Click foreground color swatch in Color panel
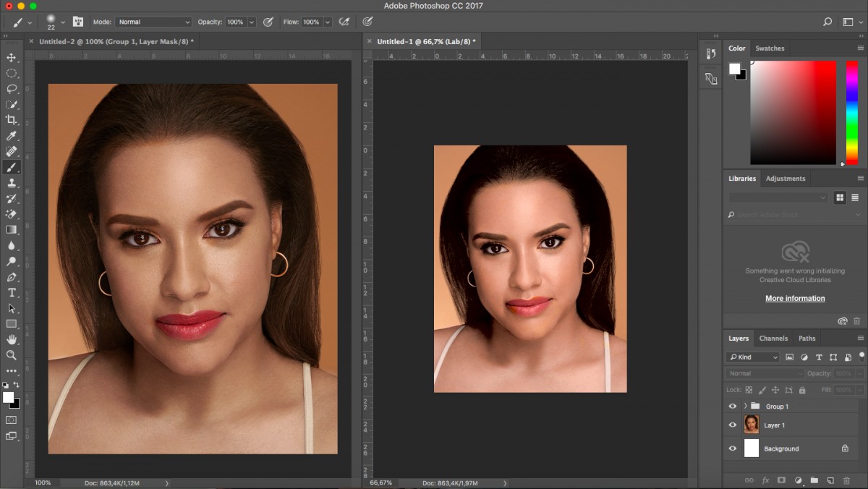Screen dimensions: 868x489 (x=734, y=68)
